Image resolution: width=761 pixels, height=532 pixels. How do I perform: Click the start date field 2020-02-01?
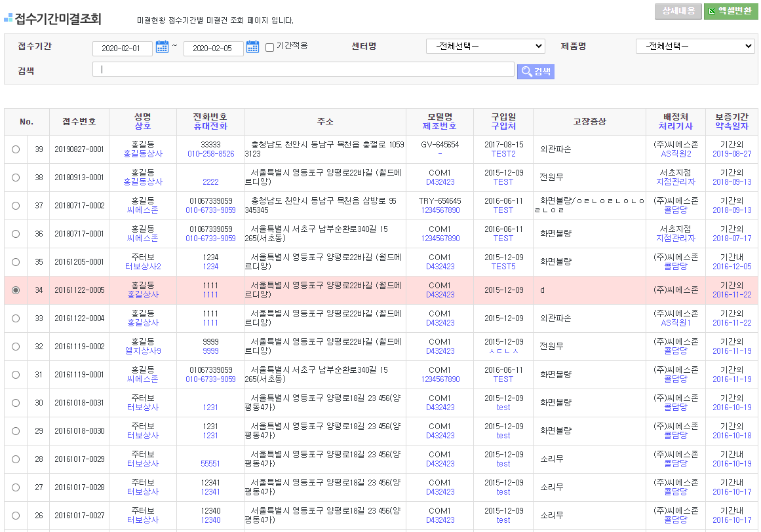[x=123, y=49]
